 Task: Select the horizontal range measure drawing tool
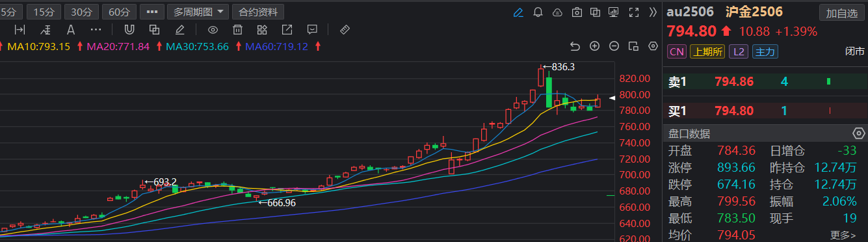click(x=20, y=29)
